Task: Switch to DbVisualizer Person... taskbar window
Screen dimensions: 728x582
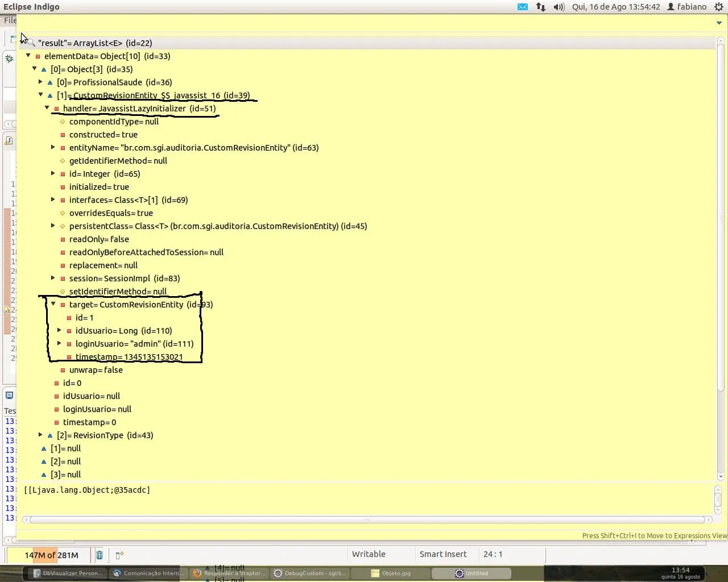Action: pos(68,573)
